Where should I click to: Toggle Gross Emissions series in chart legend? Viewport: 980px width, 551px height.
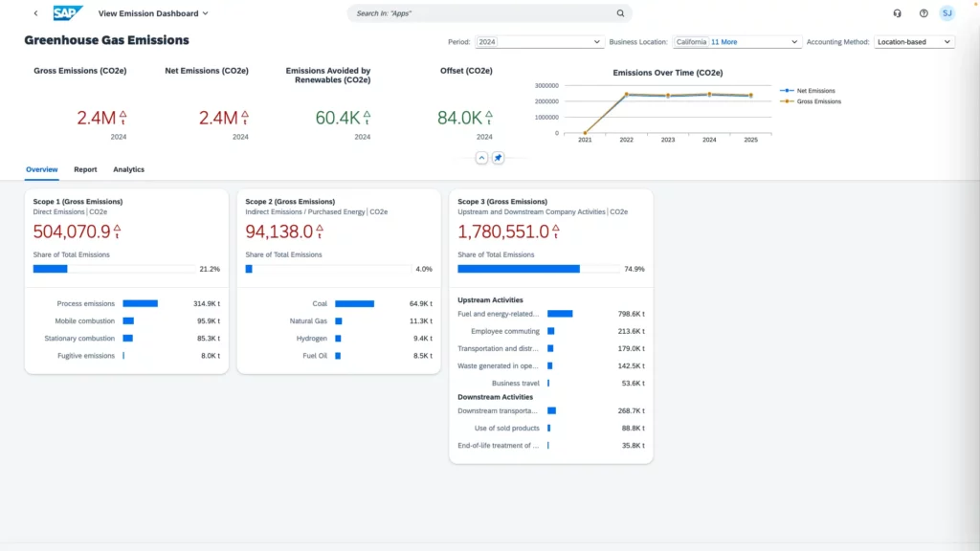click(815, 100)
